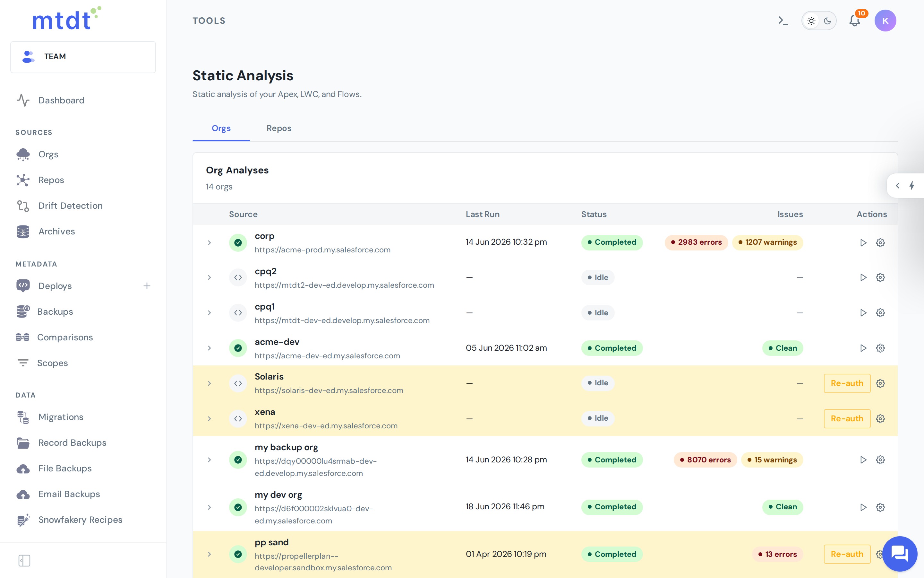924x578 pixels.
Task: Open settings gear for my dev org
Action: pos(880,507)
